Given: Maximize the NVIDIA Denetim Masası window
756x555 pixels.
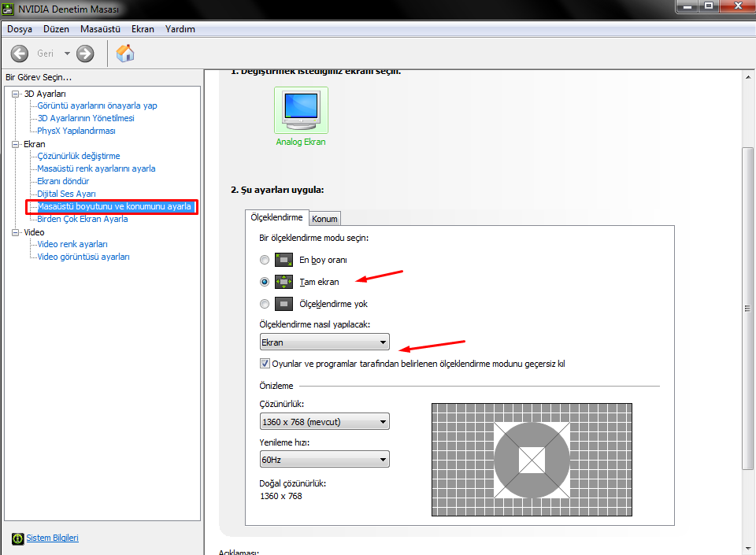Looking at the screenshot, I should (x=709, y=6).
